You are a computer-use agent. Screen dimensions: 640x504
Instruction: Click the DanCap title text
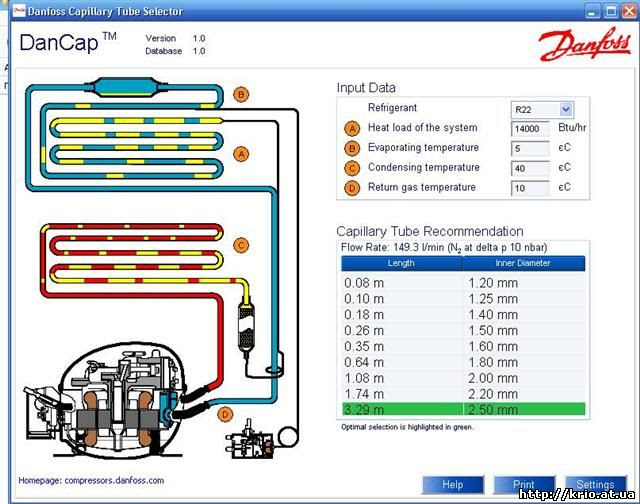coord(68,42)
